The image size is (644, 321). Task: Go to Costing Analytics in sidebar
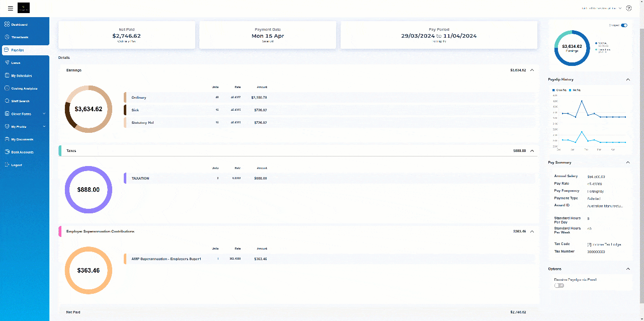pyautogui.click(x=24, y=89)
